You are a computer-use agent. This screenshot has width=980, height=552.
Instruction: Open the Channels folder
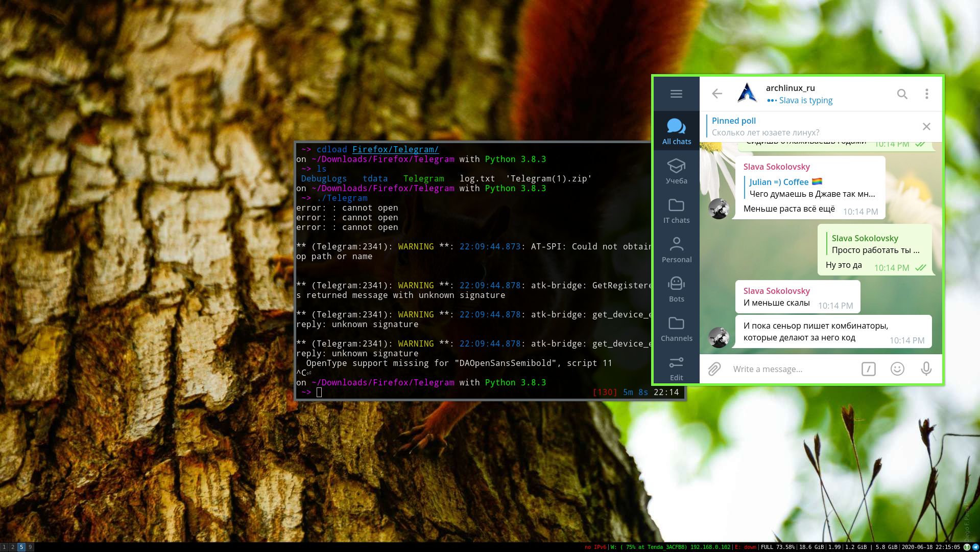coord(676,328)
